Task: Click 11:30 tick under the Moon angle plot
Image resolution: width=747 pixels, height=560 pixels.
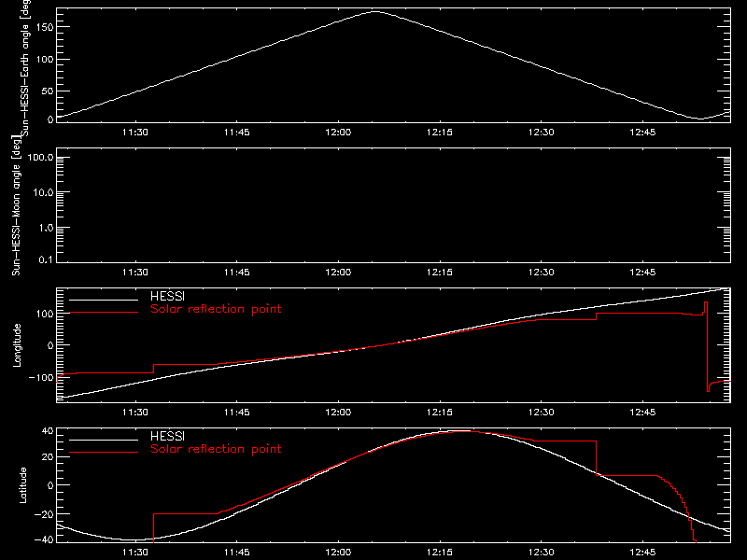Action: pos(135,273)
